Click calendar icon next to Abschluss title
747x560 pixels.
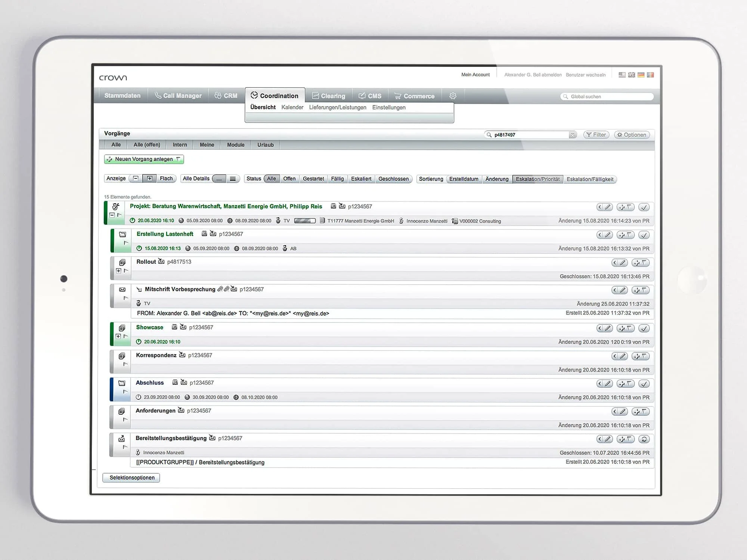(175, 383)
